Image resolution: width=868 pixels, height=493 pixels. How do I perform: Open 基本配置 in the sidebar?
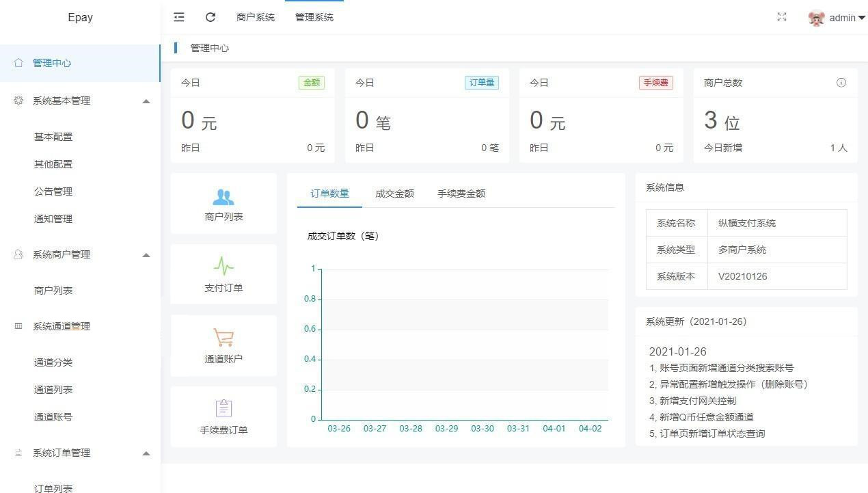click(x=53, y=137)
